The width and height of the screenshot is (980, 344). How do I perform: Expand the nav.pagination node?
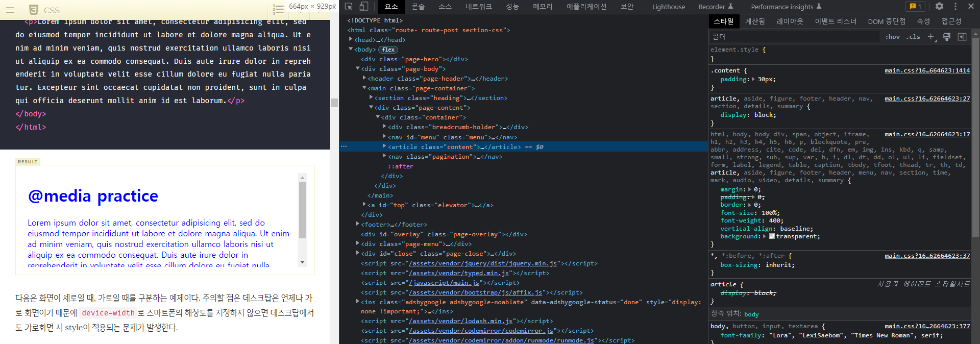[x=384, y=156]
